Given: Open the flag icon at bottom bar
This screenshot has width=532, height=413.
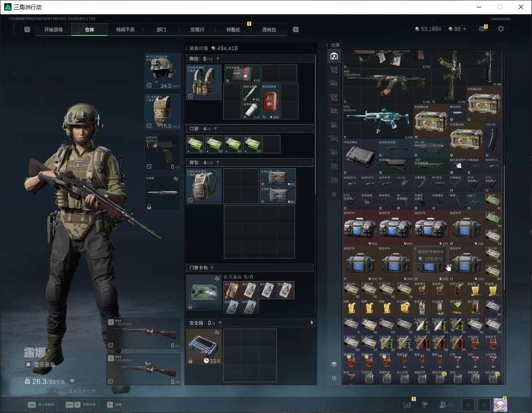Looking at the screenshot, I should pyautogui.click(x=425, y=404).
